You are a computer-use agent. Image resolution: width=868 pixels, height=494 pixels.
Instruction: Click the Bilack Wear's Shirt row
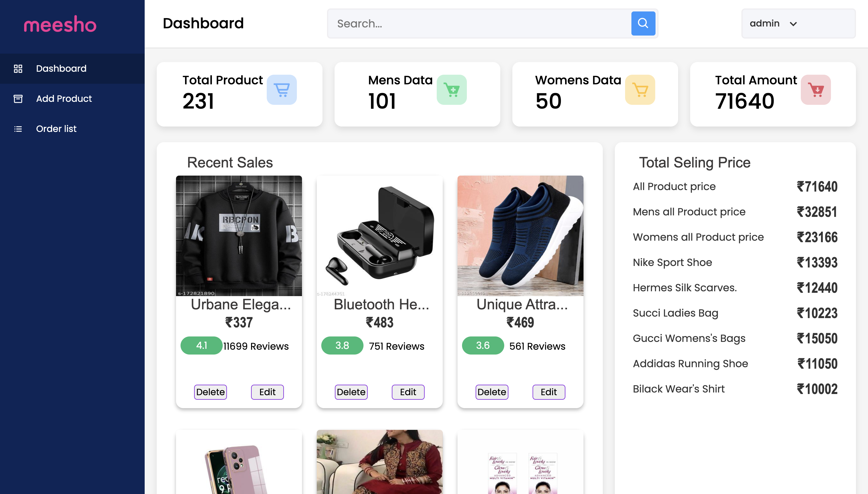point(735,389)
